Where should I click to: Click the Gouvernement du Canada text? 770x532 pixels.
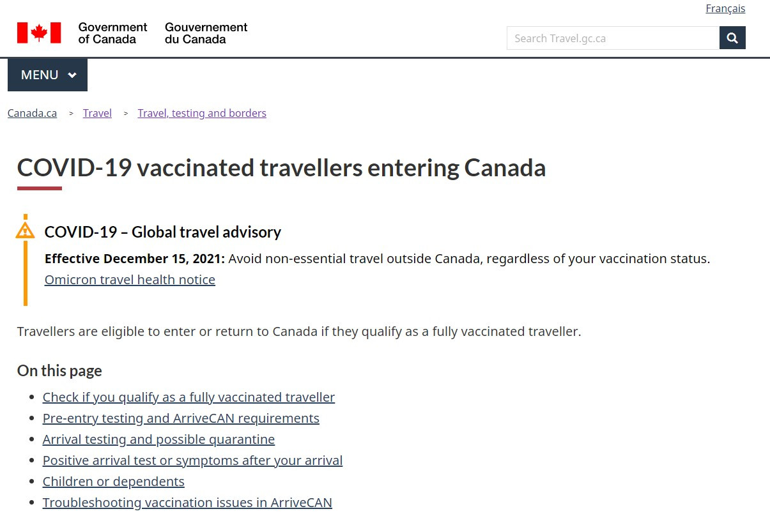pos(206,33)
